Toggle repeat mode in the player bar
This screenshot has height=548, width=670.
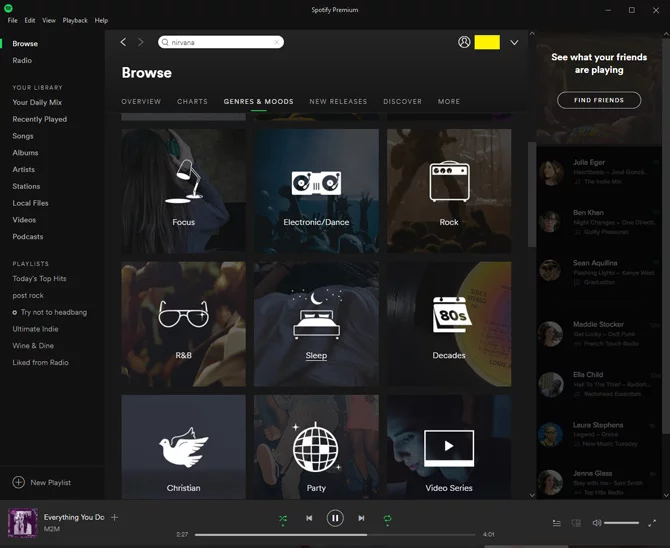(x=387, y=518)
